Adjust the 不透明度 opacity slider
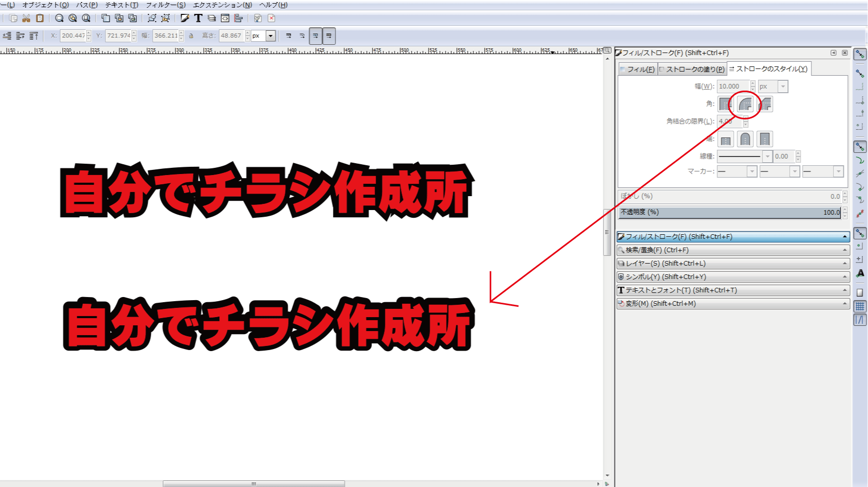The width and height of the screenshot is (868, 487). [x=730, y=212]
